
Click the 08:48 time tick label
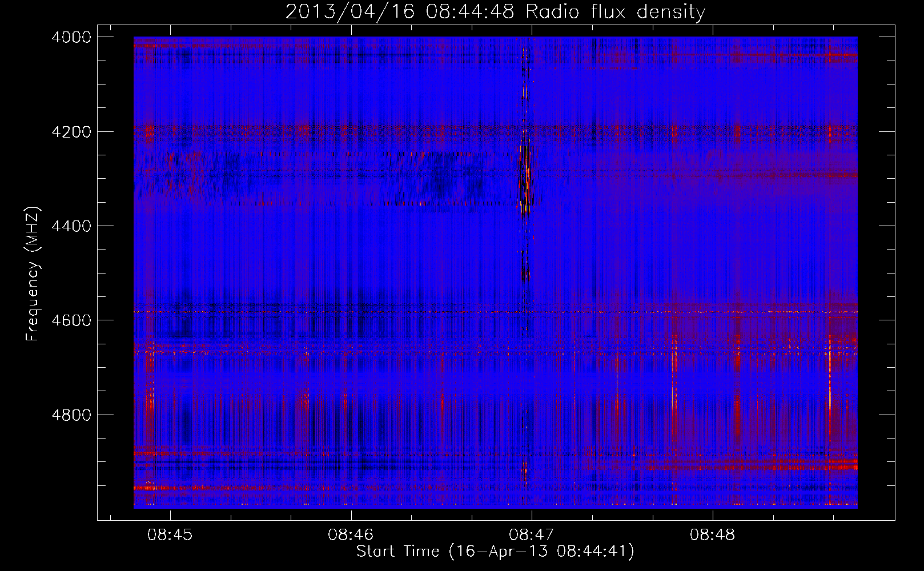(713, 534)
